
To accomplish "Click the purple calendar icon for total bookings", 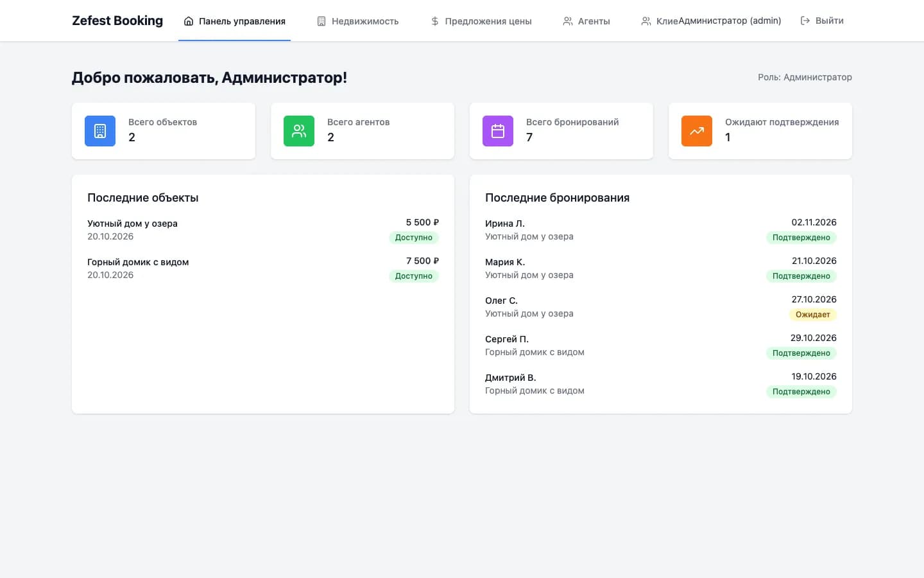I will click(498, 131).
